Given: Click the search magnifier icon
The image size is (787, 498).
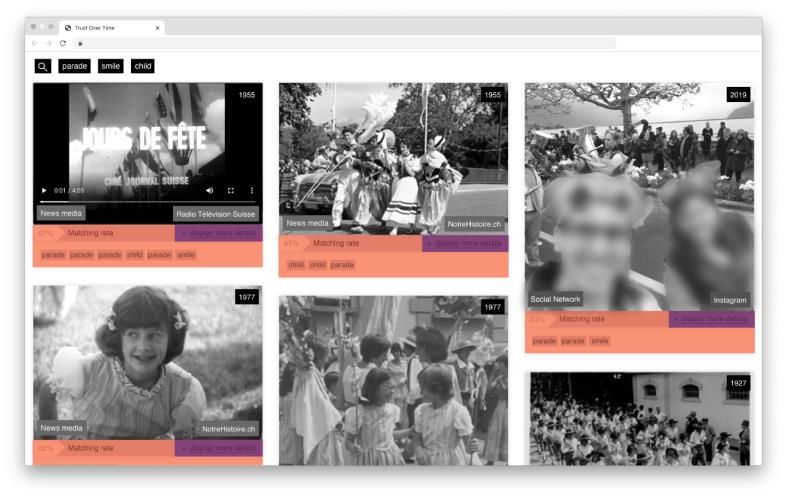Looking at the screenshot, I should [x=43, y=66].
